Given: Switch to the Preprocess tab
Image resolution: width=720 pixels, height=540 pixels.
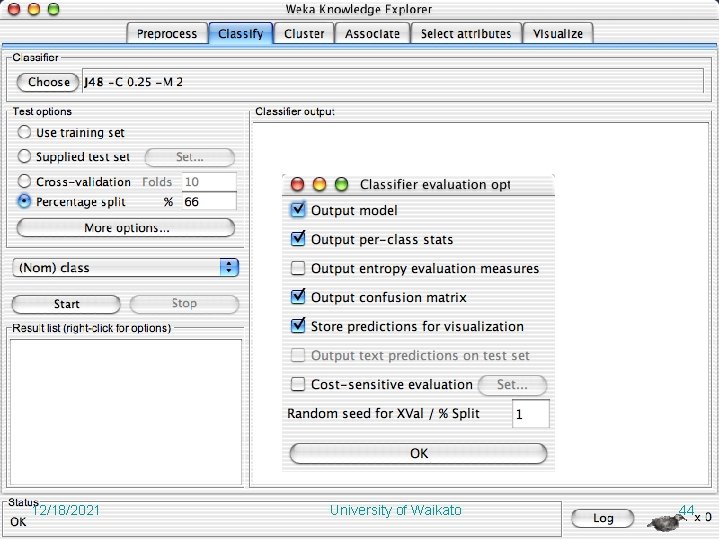Looking at the screenshot, I should coord(167,34).
